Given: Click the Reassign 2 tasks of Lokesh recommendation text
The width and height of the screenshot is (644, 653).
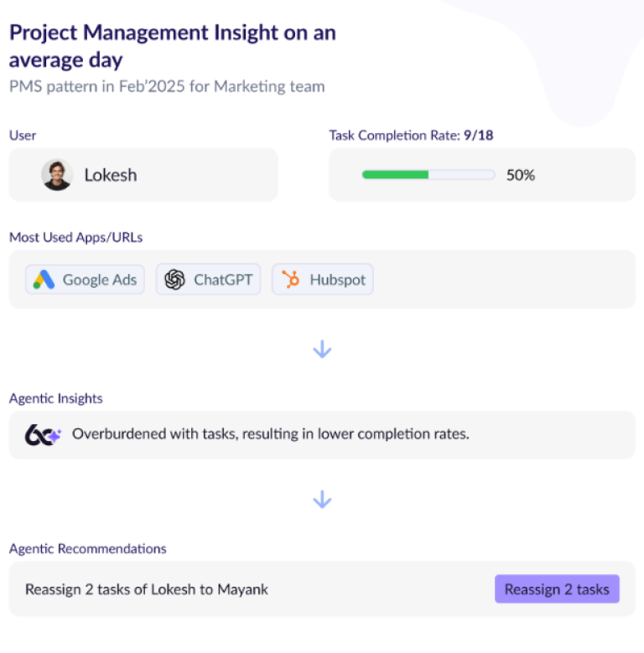Looking at the screenshot, I should coord(147,589).
